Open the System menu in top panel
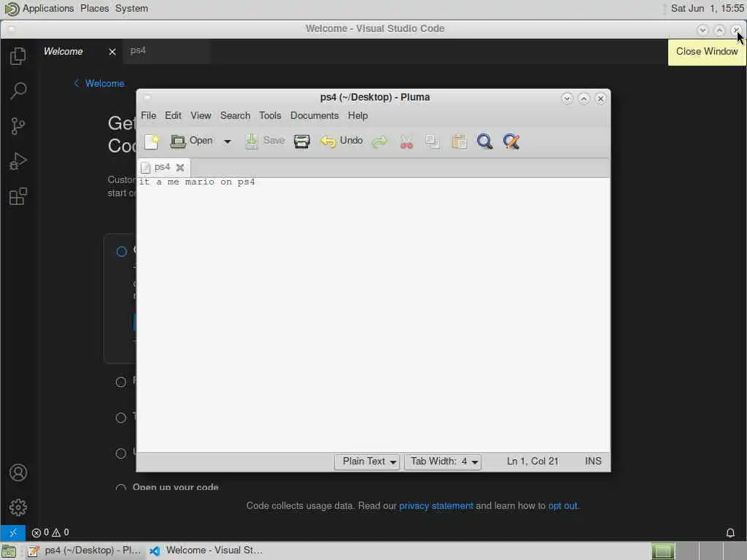 [x=131, y=9]
